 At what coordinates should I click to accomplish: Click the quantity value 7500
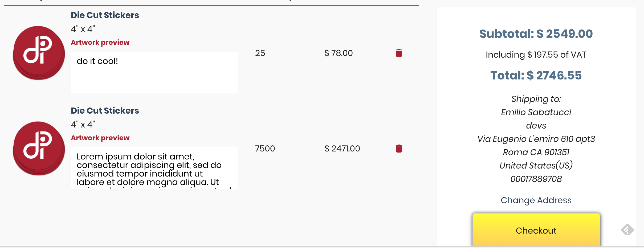click(265, 149)
